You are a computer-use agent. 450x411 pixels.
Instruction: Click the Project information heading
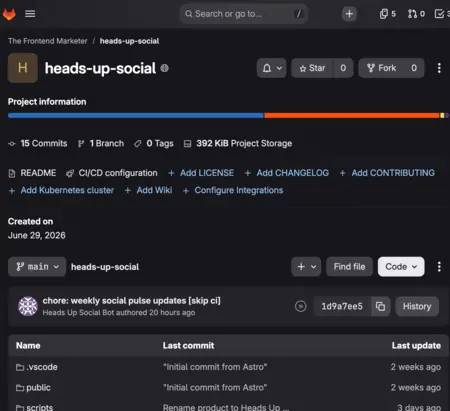(47, 102)
